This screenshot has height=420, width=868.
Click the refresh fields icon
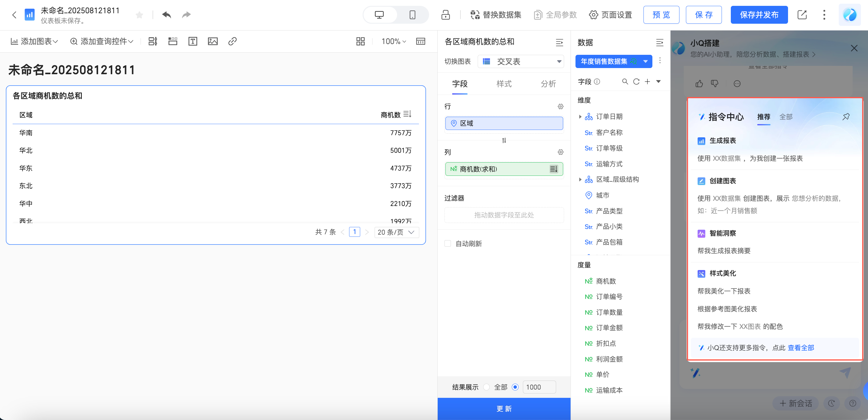[636, 82]
